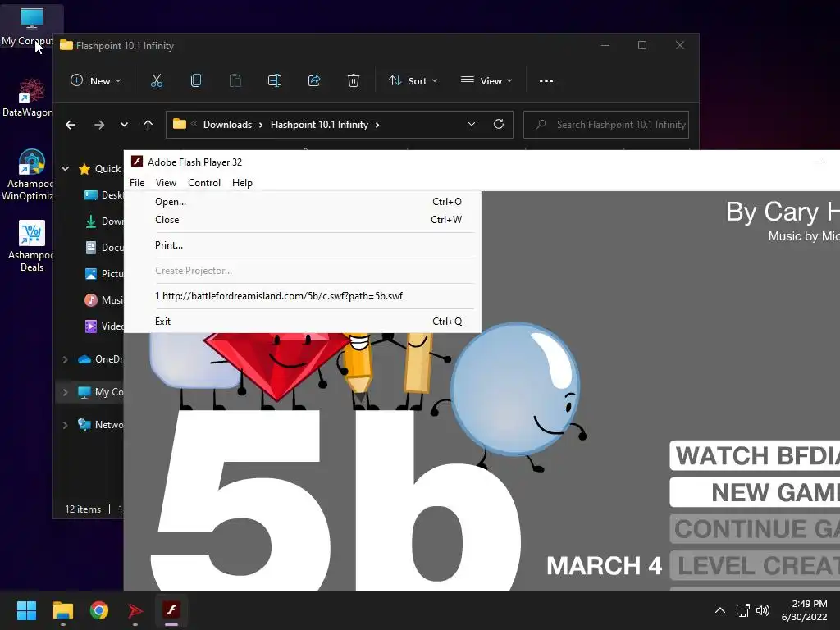Click the volume speaker tray icon
The image size is (840, 630).
pyautogui.click(x=762, y=610)
